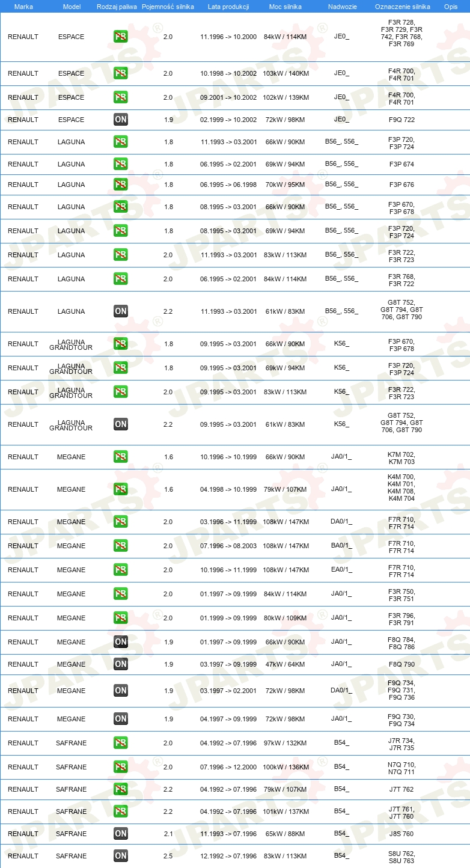Click the petrol icon for Safrane J7T 762 row
Image resolution: width=470 pixels, height=868 pixels.
tap(120, 789)
